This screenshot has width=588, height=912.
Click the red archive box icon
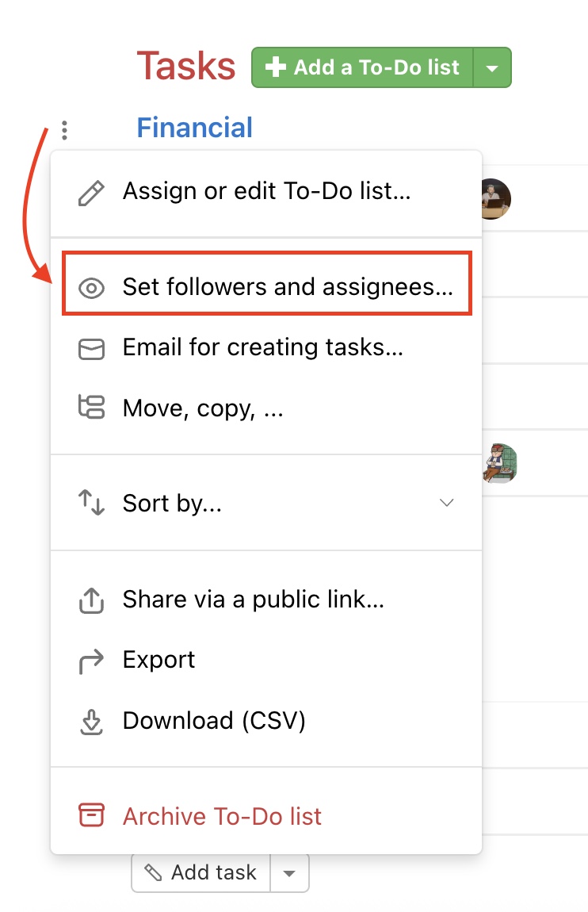(x=91, y=814)
